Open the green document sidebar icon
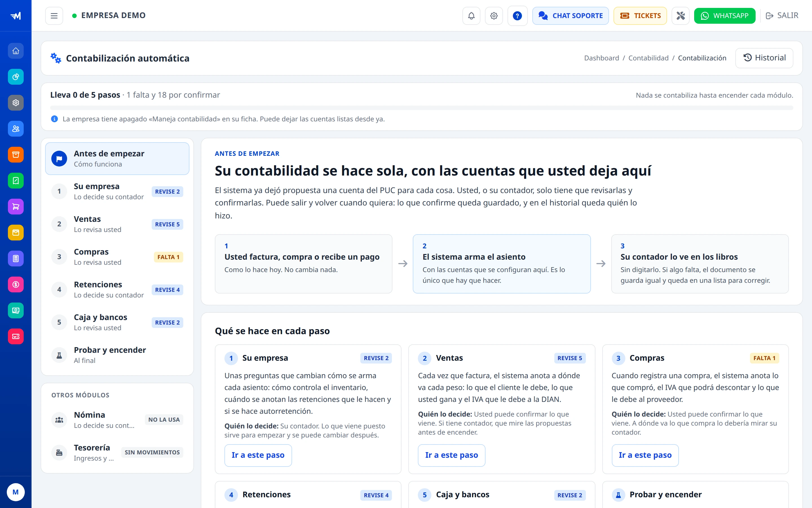Screen dimensions: 812x508 (x=16, y=181)
